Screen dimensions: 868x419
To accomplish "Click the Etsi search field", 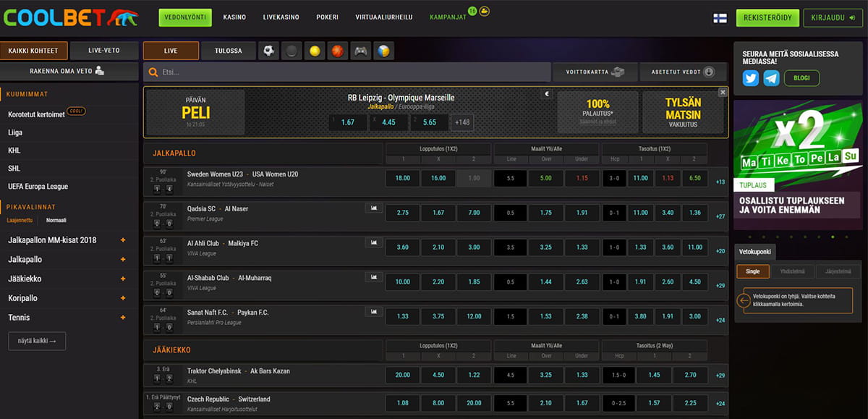I will (x=347, y=72).
